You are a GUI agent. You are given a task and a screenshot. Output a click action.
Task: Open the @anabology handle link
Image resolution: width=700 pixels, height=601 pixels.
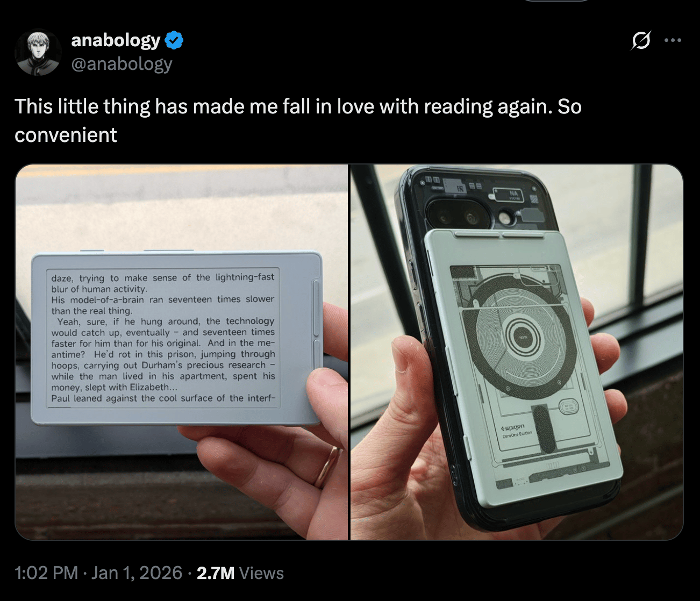pyautogui.click(x=122, y=64)
